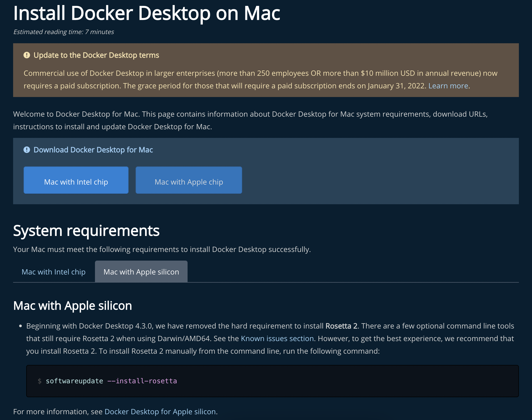Switch to Mac with Intel chip tab
The width and height of the screenshot is (532, 420).
(x=54, y=272)
